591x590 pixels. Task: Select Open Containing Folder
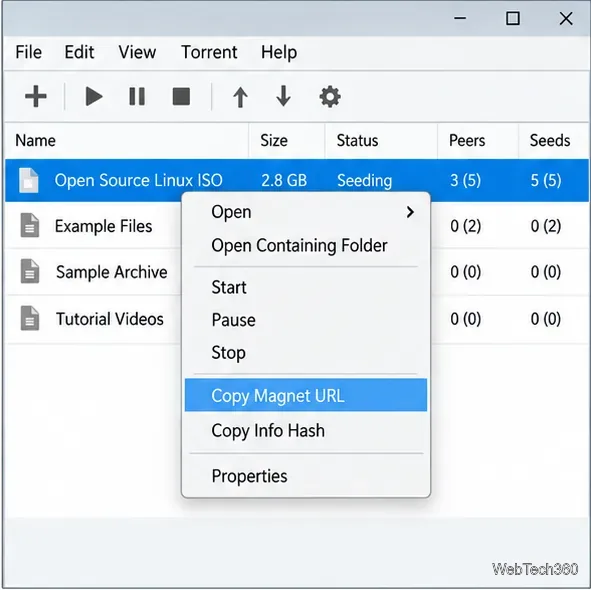tap(306, 245)
